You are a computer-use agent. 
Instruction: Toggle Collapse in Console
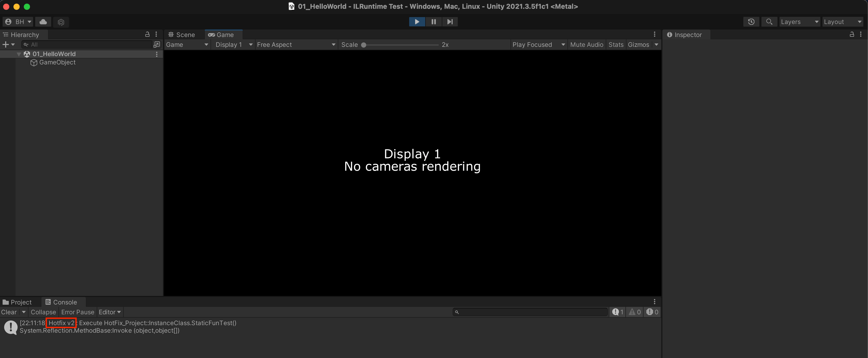pyautogui.click(x=43, y=312)
